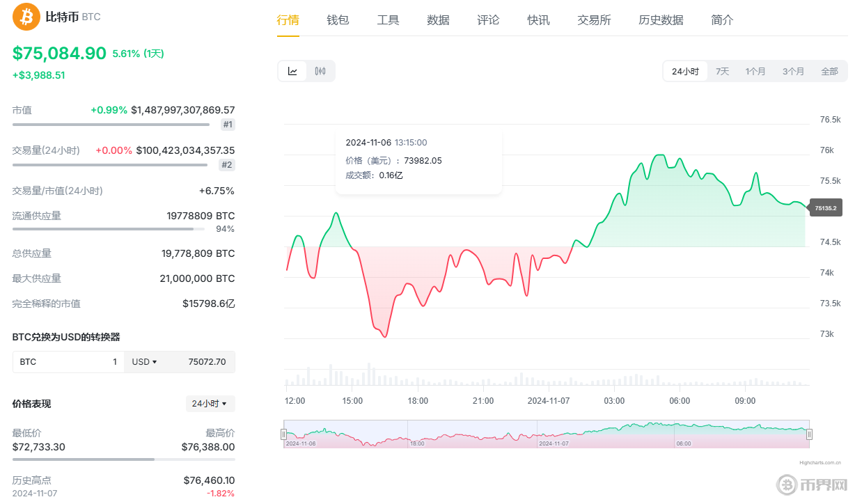Click the #2 trading volume rank badge

(228, 164)
